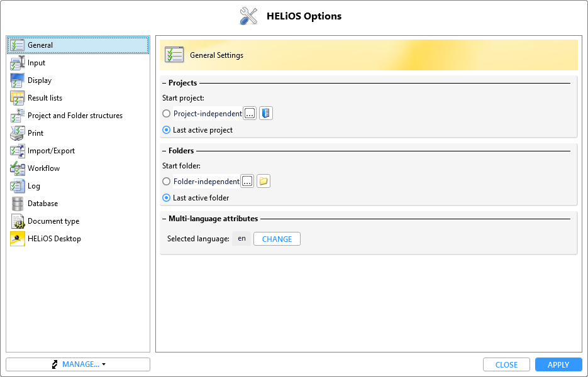Select the Project-independent radio button
The width and height of the screenshot is (588, 377).
point(167,114)
